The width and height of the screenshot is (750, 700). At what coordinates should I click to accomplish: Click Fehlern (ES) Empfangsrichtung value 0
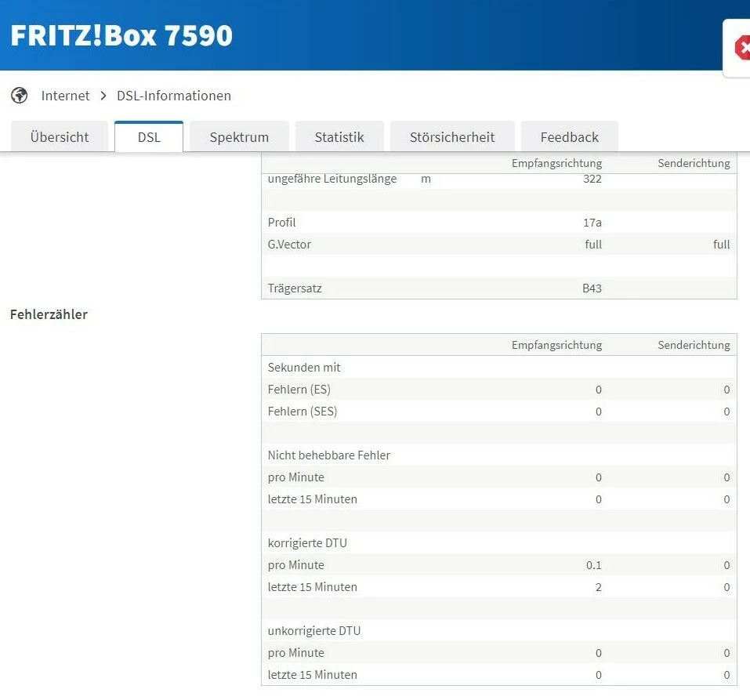point(599,390)
